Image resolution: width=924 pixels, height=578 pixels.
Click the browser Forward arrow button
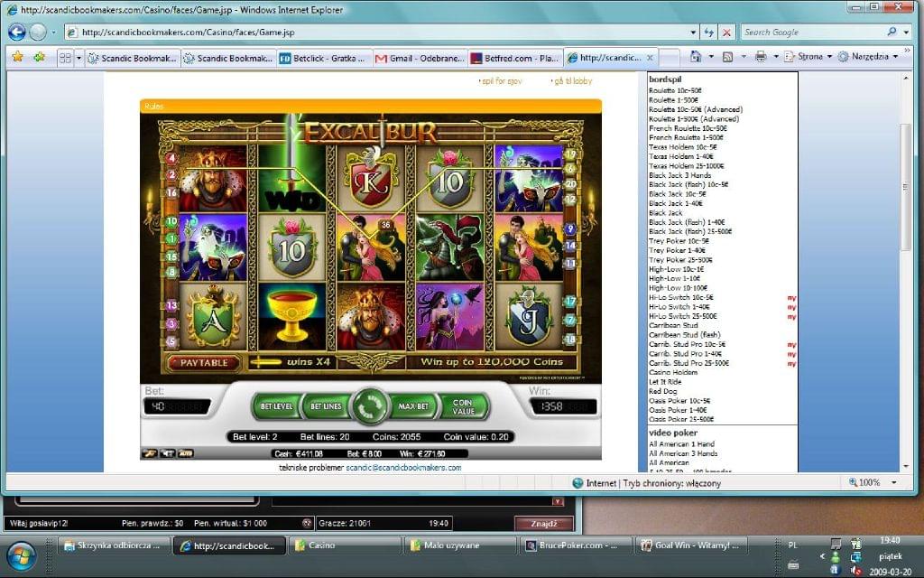click(x=38, y=32)
